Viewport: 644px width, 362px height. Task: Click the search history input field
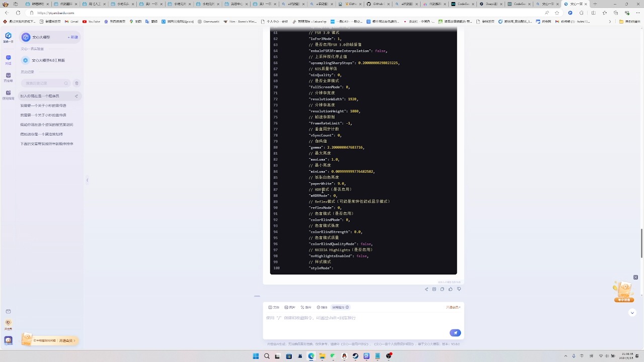coord(45,83)
